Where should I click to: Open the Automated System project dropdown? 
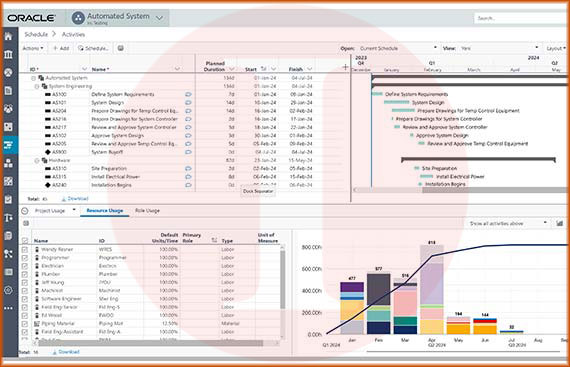tap(159, 18)
